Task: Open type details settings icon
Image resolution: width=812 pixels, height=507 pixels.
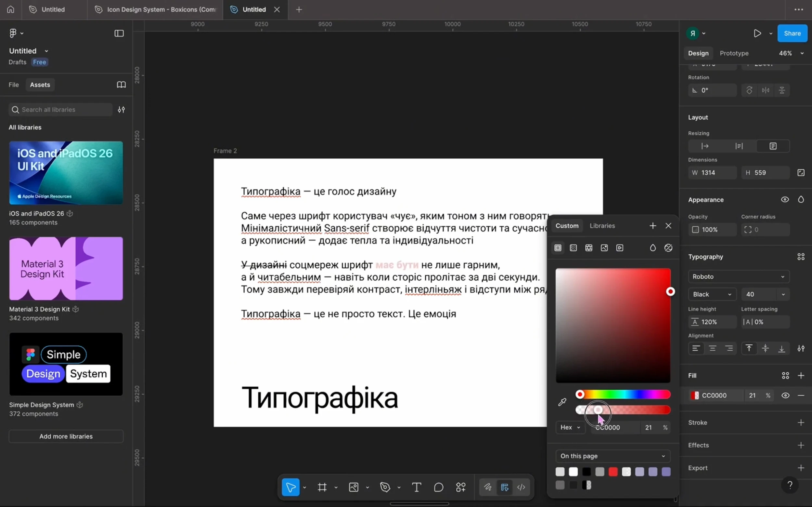Action: (x=801, y=348)
